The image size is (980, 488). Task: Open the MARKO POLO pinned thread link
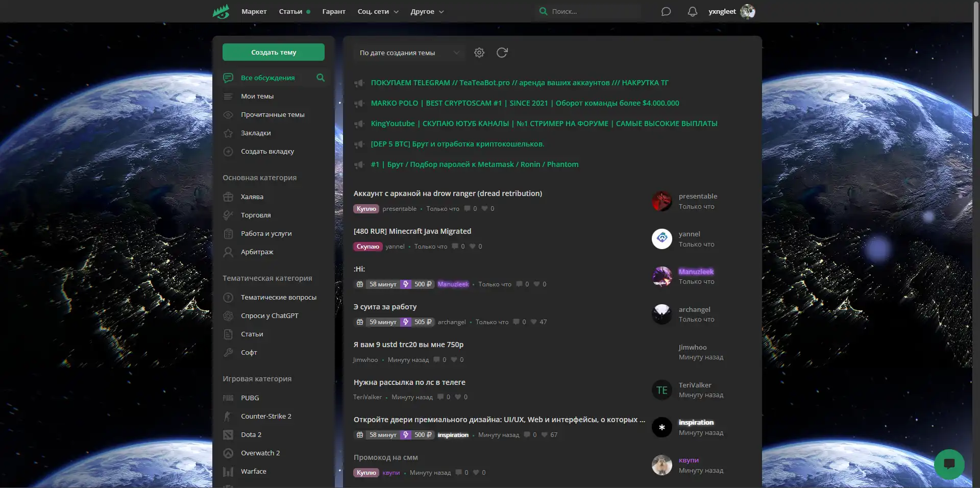click(x=525, y=103)
